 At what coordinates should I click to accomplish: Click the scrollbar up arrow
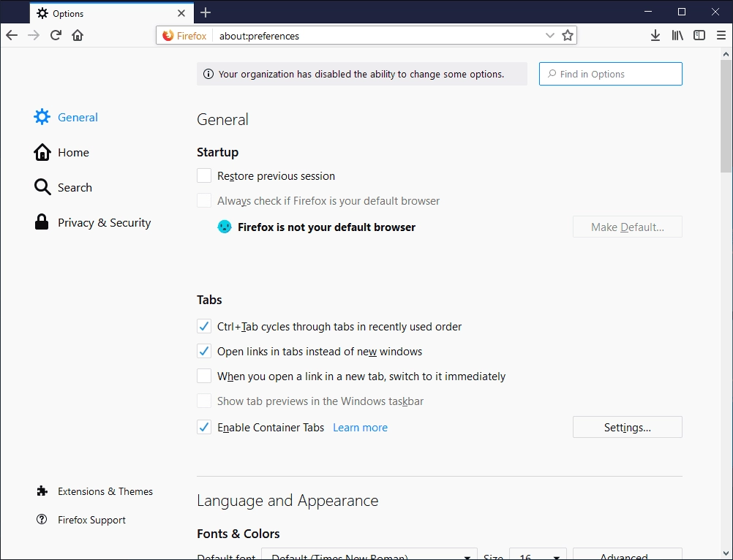point(726,54)
